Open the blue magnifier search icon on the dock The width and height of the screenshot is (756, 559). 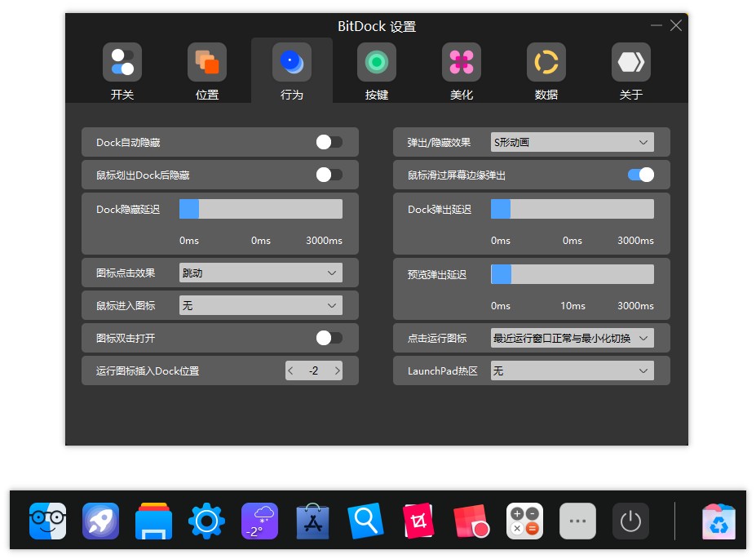(x=365, y=520)
